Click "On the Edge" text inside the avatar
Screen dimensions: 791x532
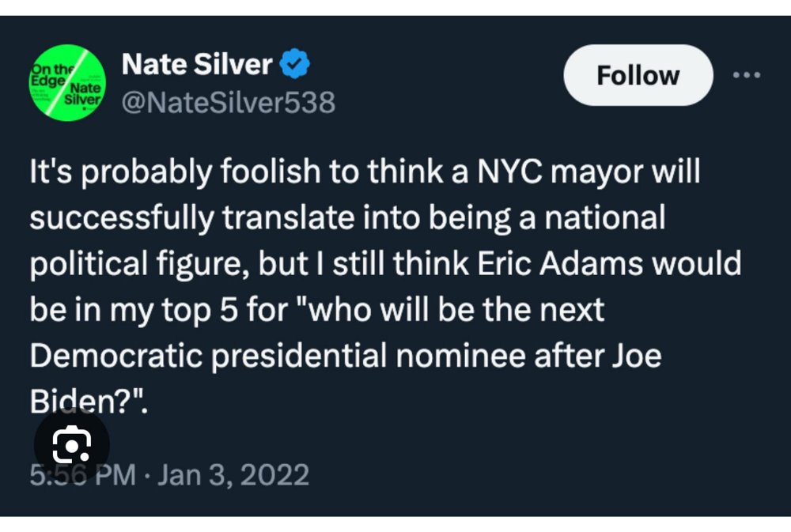(51, 71)
